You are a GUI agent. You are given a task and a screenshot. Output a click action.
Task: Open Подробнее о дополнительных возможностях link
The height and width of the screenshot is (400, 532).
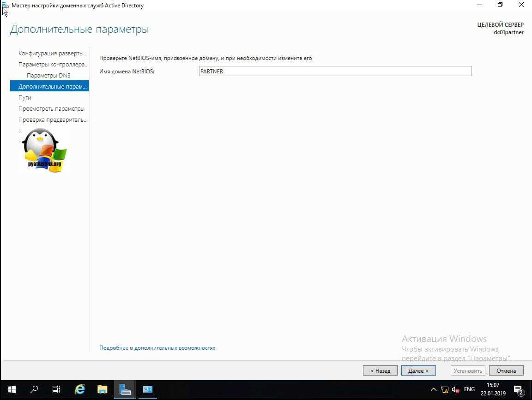point(157,348)
